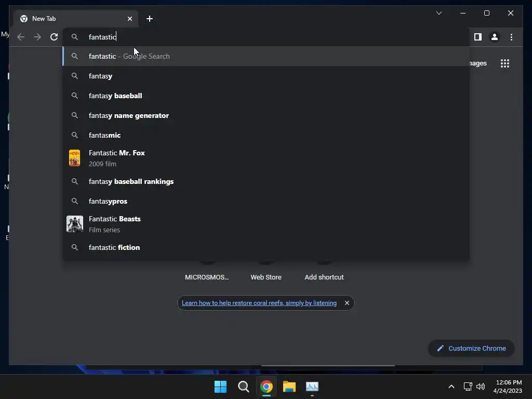
Task: Select Fantastic Mr. Fox 2009 film suggestion
Action: click(267, 158)
